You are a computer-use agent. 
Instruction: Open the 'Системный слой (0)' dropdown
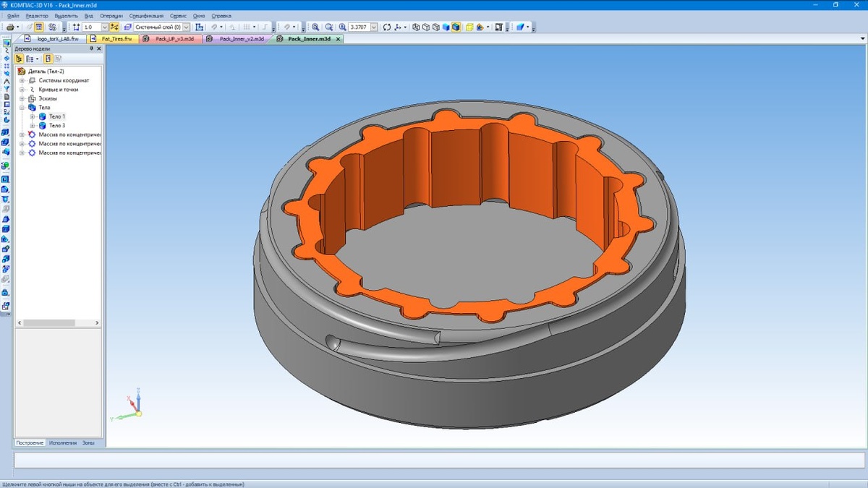tap(186, 27)
